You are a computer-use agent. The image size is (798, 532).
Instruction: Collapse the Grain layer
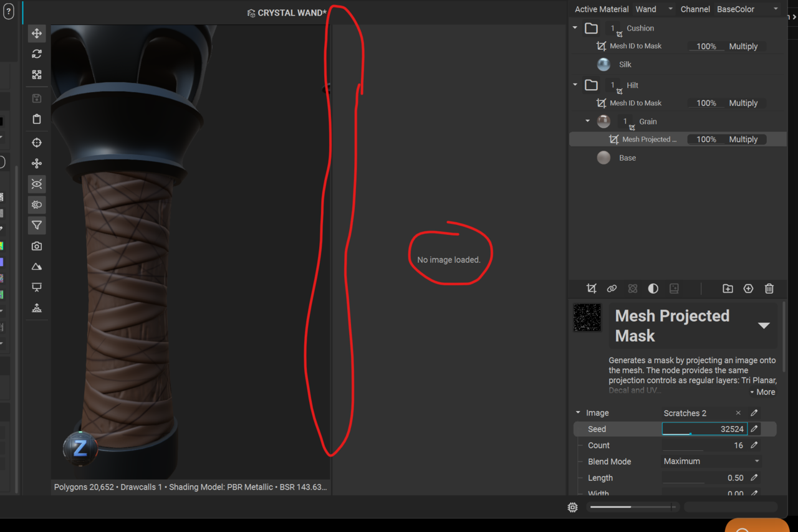[587, 121]
